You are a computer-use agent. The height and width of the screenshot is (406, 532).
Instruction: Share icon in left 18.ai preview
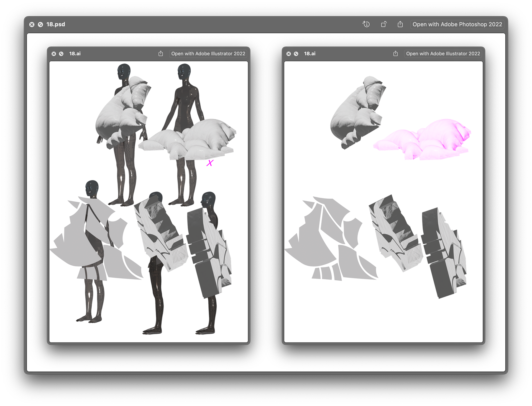[161, 54]
